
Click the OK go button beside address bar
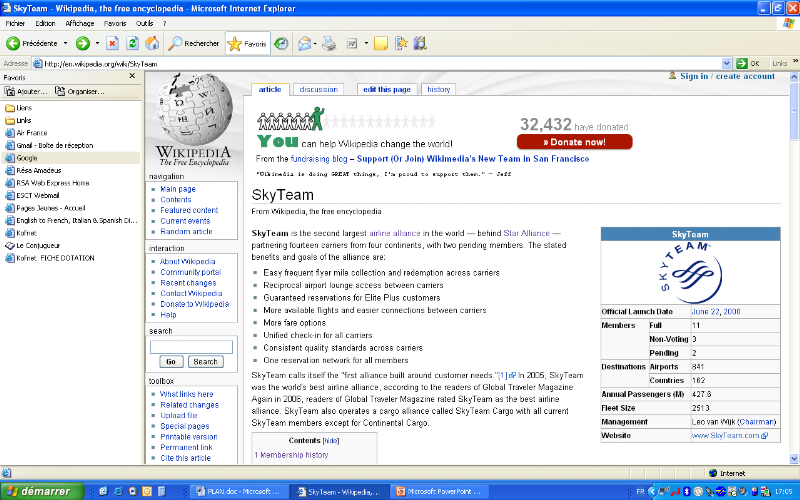[x=749, y=64]
